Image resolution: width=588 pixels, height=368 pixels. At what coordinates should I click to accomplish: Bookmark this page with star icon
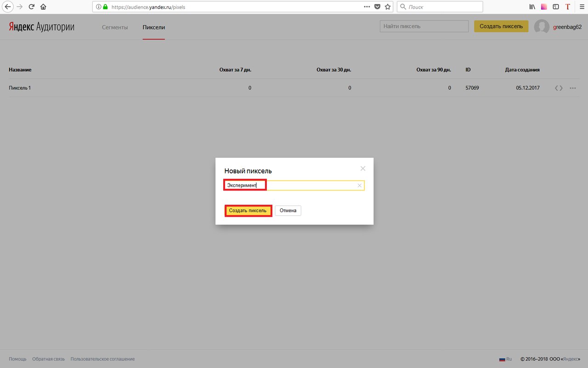click(388, 7)
